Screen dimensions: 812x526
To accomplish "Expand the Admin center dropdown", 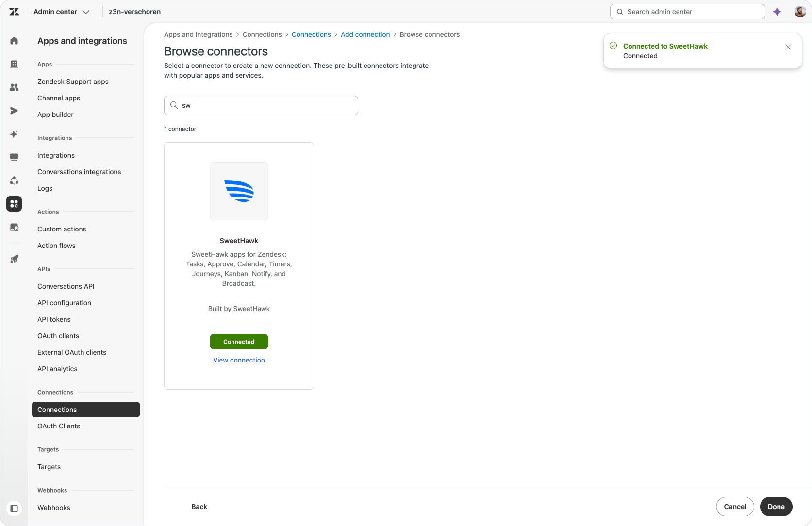I will tap(62, 12).
